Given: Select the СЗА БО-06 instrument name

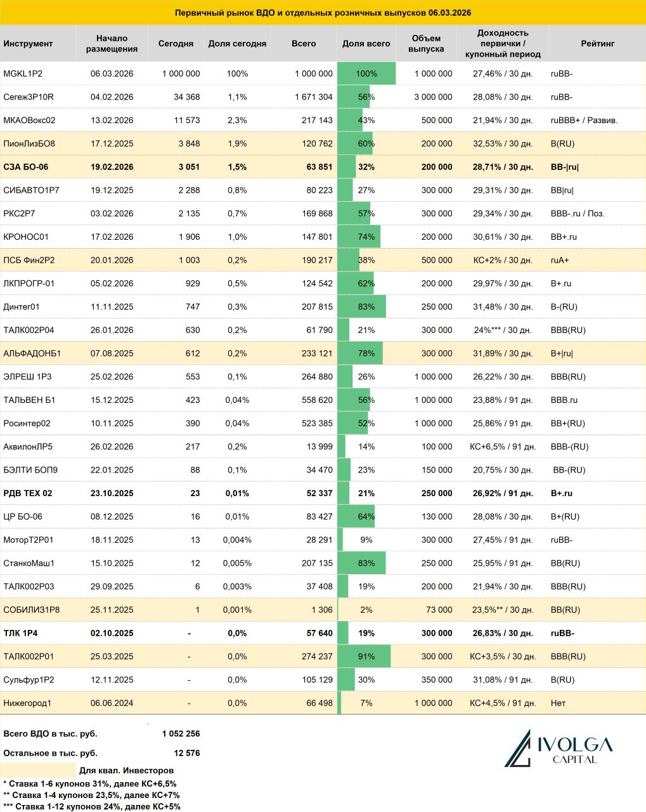Looking at the screenshot, I should pyautogui.click(x=26, y=167).
